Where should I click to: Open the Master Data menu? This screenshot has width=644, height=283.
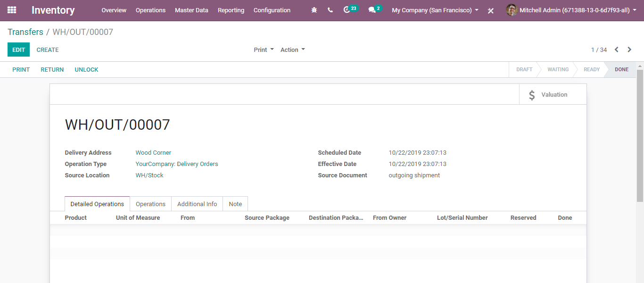[x=191, y=10]
